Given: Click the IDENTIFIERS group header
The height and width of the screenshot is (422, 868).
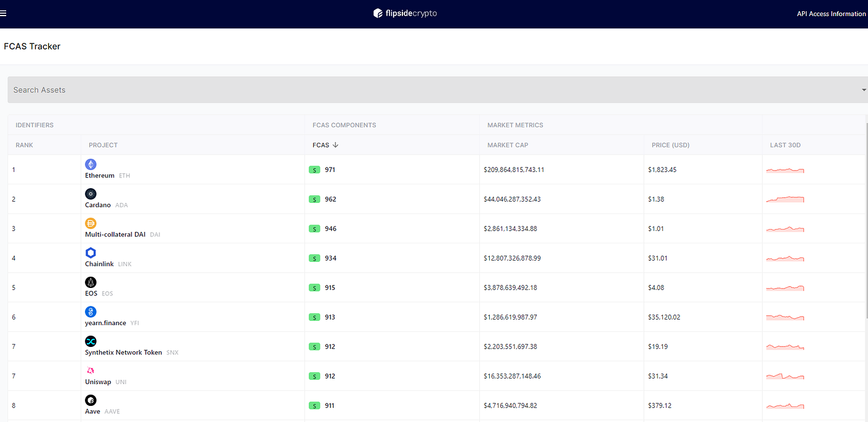Looking at the screenshot, I should (35, 125).
